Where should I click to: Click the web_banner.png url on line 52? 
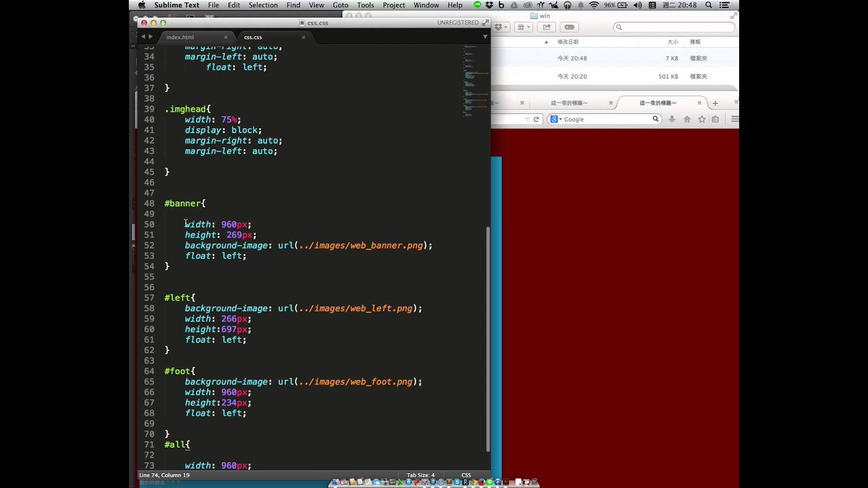[361, 245]
